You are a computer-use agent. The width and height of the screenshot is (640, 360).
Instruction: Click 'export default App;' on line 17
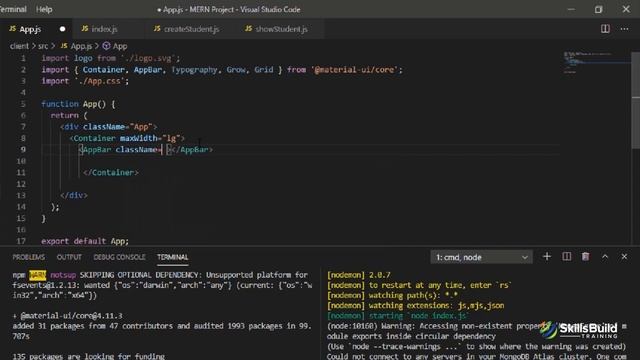click(85, 241)
